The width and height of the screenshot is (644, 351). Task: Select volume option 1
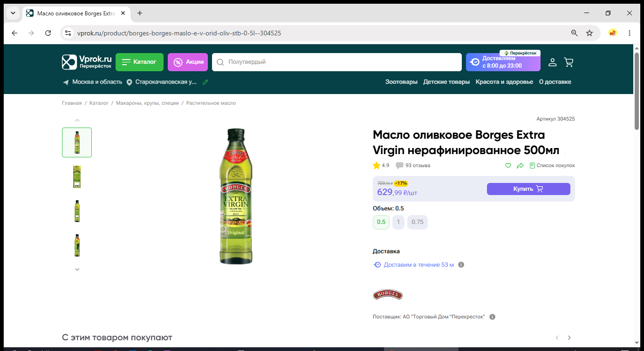pyautogui.click(x=398, y=222)
